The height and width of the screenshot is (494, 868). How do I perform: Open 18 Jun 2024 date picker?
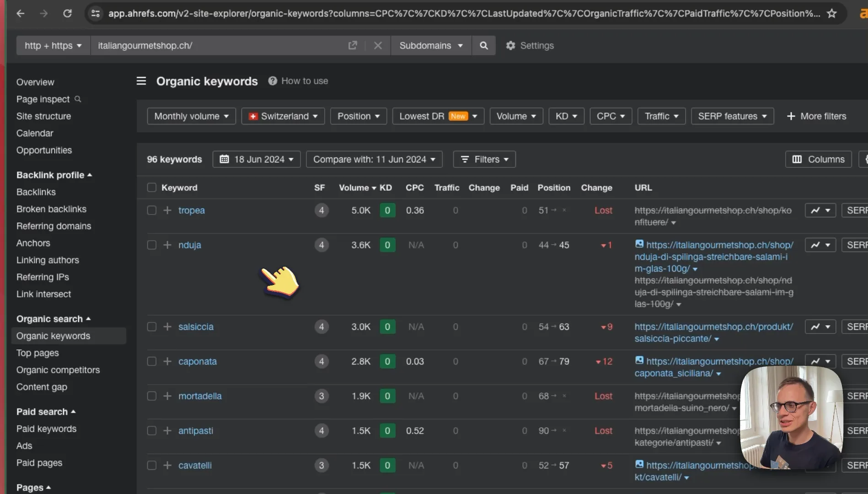coord(257,159)
